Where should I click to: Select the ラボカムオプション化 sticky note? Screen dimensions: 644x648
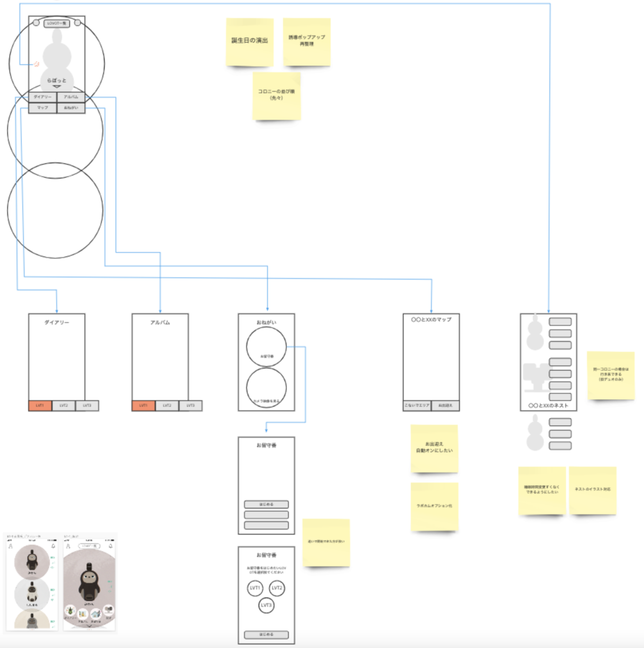(435, 507)
